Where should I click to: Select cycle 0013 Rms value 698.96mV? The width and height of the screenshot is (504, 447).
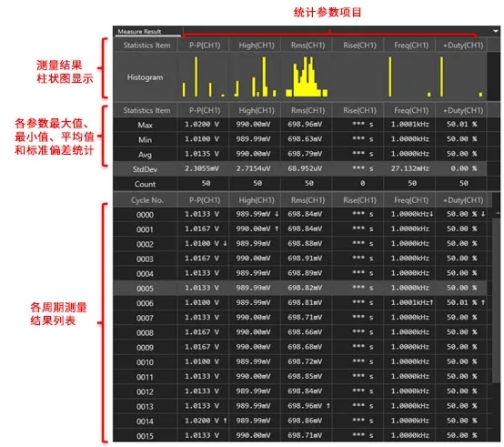pos(305,406)
